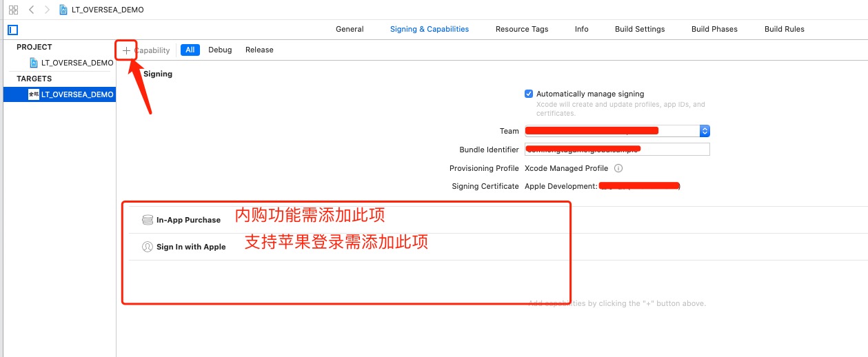
Task: Switch to the Build Settings tab
Action: pos(640,29)
